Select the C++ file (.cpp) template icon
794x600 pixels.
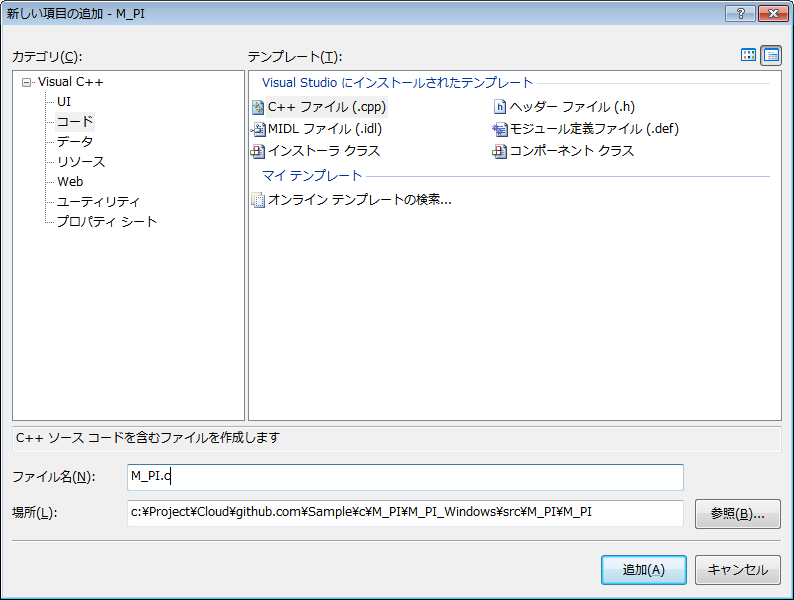(258, 107)
